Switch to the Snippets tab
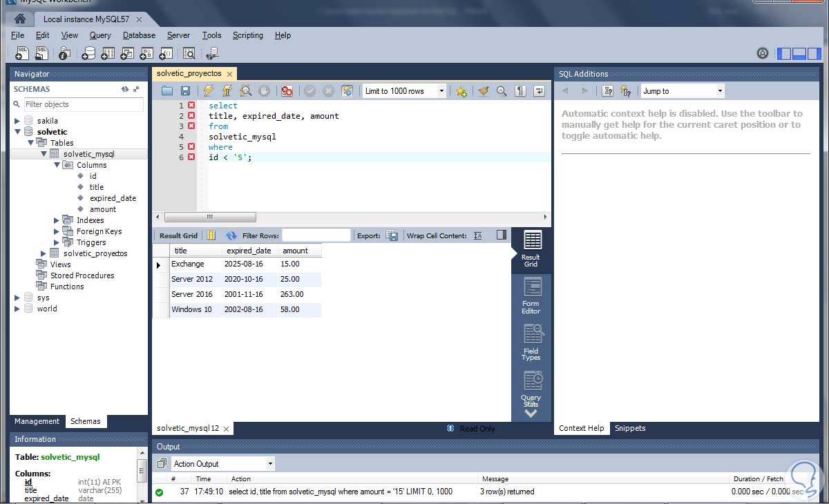The width and height of the screenshot is (829, 504). (630, 428)
